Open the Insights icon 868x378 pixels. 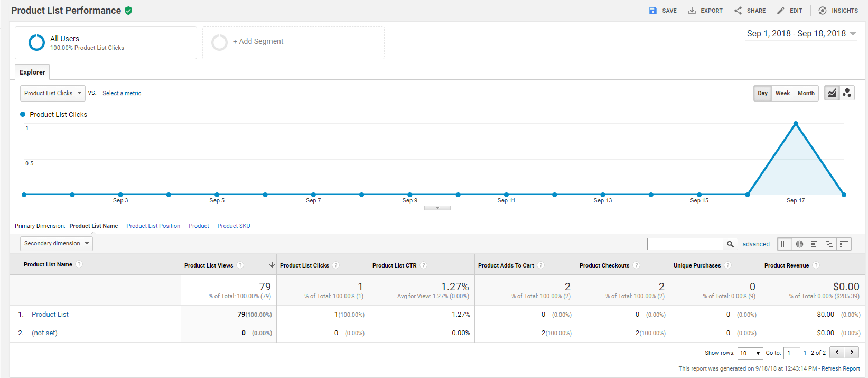823,11
